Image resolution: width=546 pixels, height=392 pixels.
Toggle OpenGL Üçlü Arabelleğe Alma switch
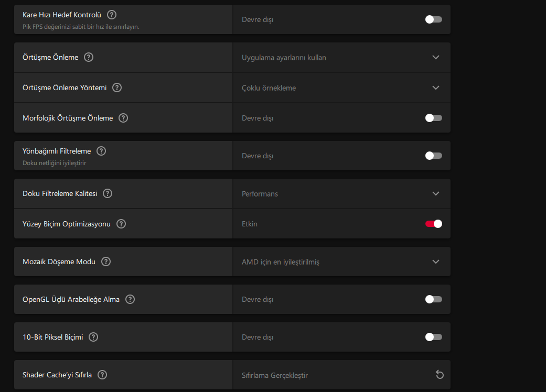(434, 299)
